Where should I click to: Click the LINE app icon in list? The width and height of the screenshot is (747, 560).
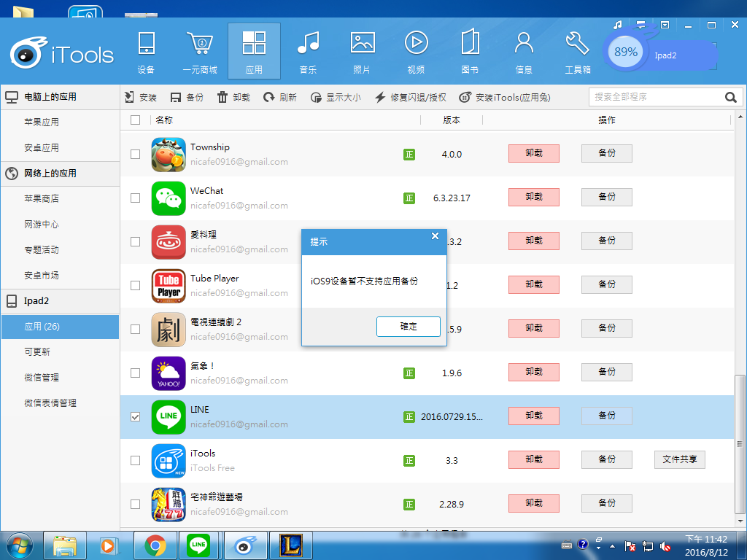pyautogui.click(x=169, y=417)
